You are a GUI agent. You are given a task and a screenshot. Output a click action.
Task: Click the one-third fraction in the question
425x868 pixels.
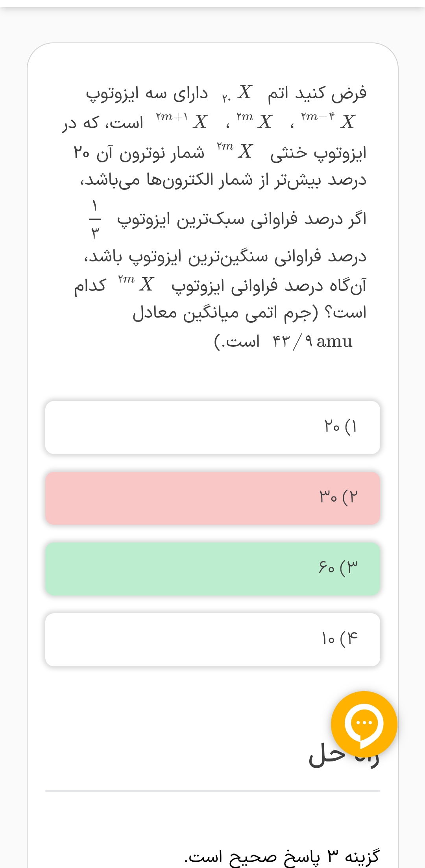point(95,219)
